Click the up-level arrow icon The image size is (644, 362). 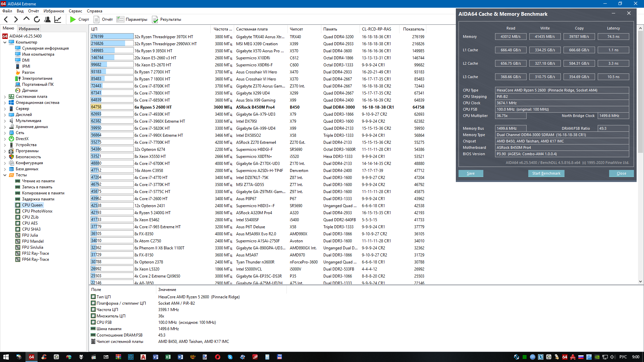[26, 19]
